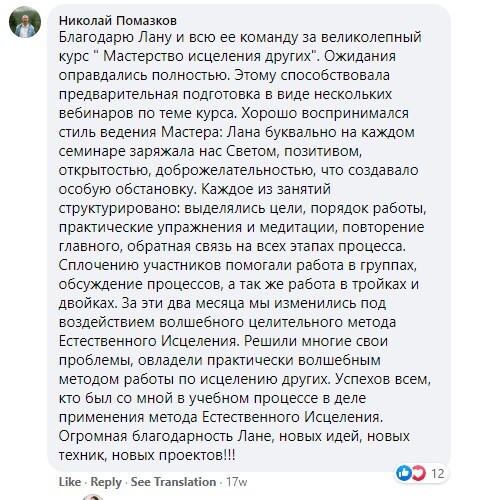Click the red heart love reaction icon

point(418,473)
